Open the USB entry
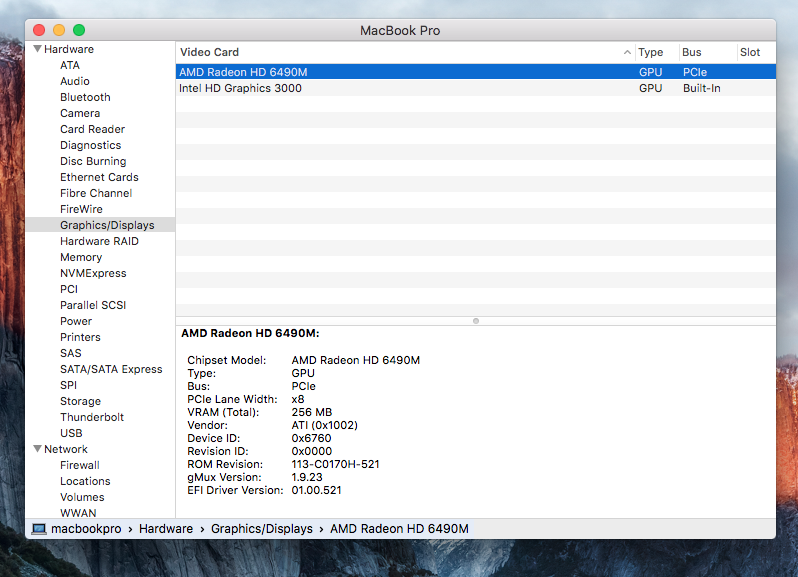 pyautogui.click(x=71, y=433)
